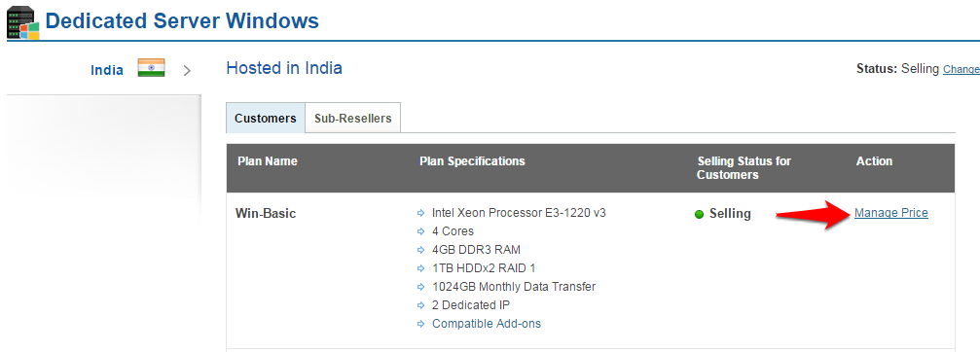
Task: Click arrow bullet beside 1024GB Monthly Data Transfer
Action: coord(420,287)
